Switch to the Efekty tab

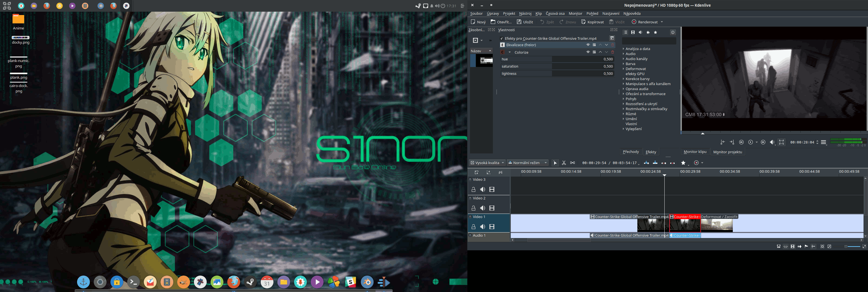point(651,152)
